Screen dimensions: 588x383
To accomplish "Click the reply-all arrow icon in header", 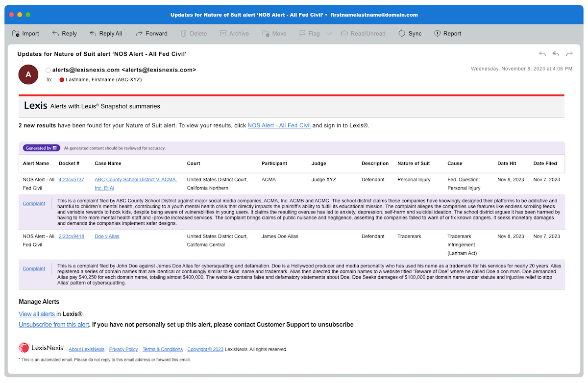I will [556, 54].
